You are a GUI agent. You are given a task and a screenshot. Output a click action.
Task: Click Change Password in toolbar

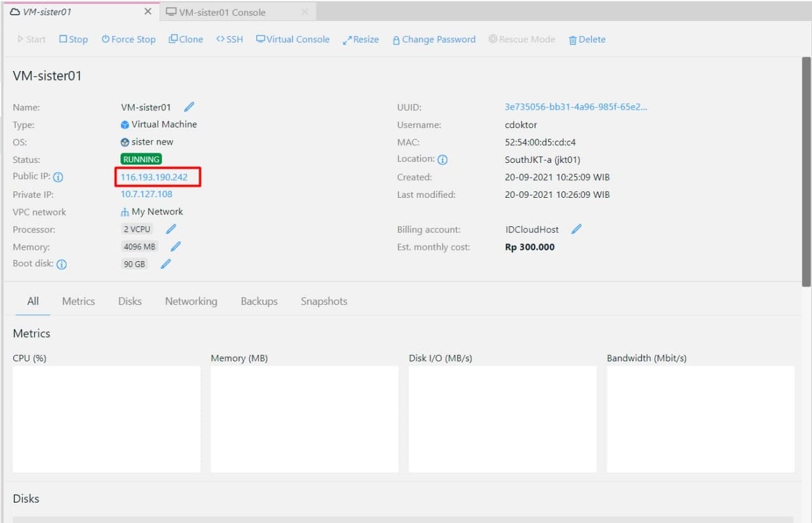[x=434, y=39]
